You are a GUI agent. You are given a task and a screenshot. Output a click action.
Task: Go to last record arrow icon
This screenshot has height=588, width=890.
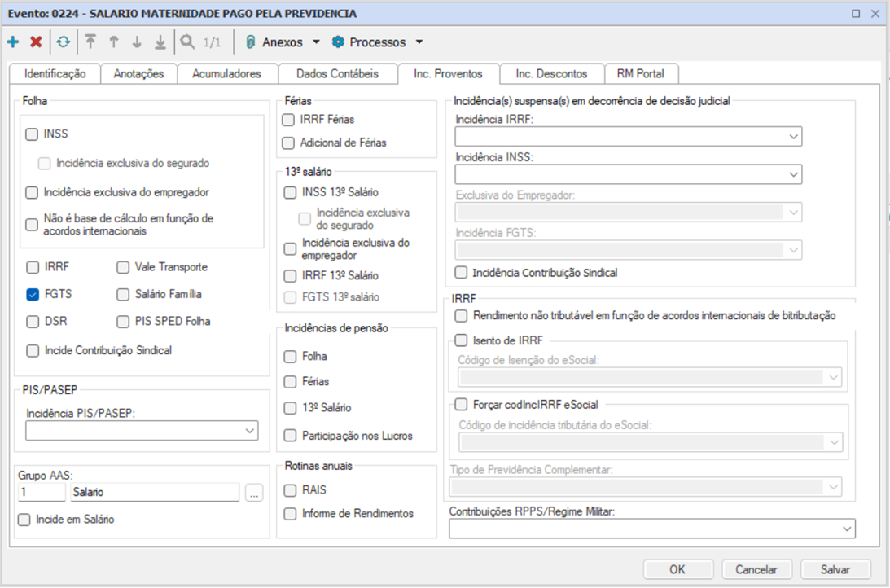coord(160,42)
